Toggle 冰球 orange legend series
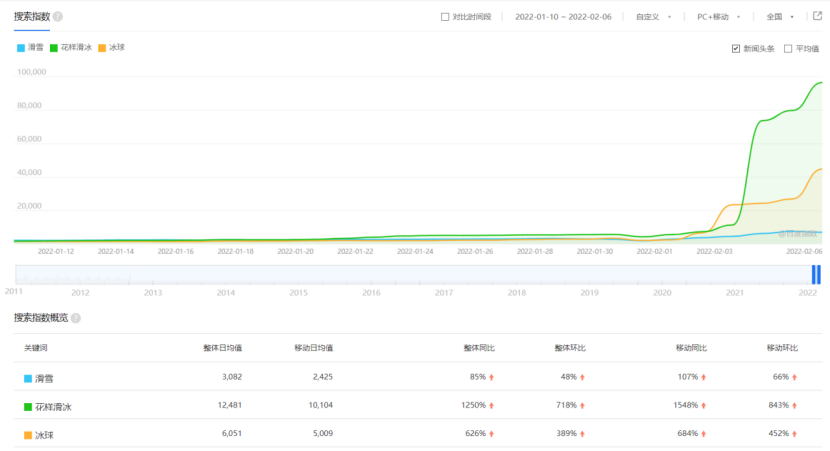The height and width of the screenshot is (451, 830). [x=111, y=47]
